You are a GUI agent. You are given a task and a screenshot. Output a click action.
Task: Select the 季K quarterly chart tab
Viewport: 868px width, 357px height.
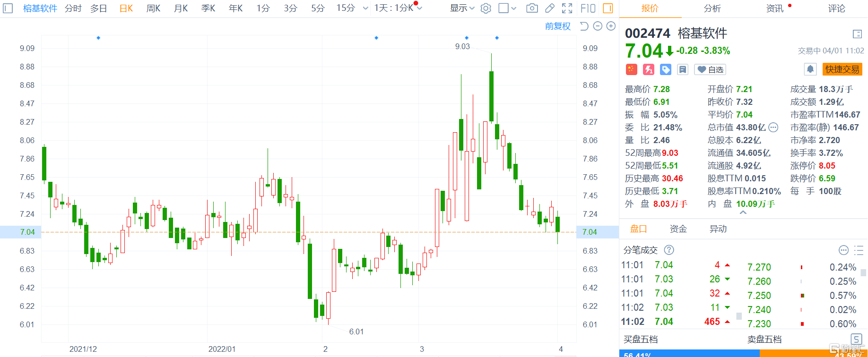[208, 8]
